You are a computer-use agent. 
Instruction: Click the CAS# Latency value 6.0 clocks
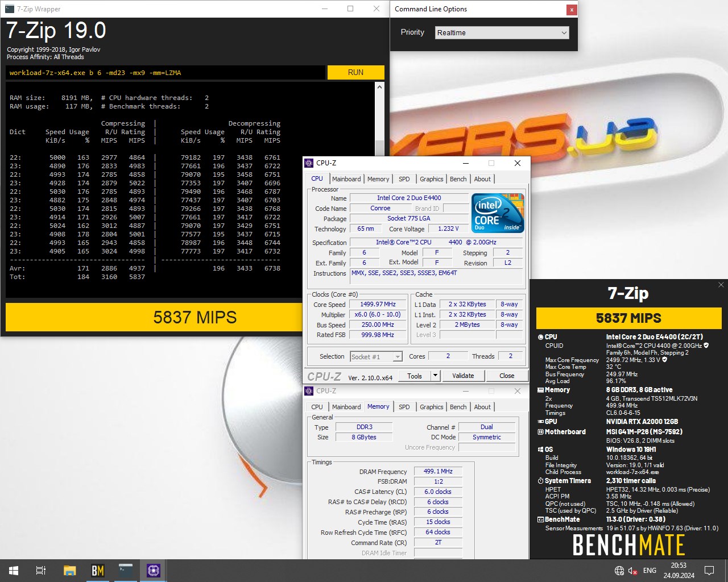(438, 492)
